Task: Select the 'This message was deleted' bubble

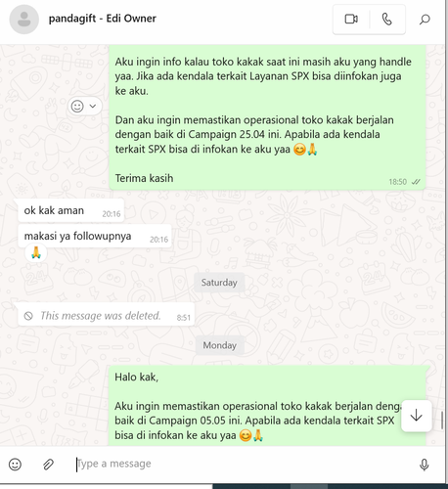Action: pyautogui.click(x=106, y=315)
